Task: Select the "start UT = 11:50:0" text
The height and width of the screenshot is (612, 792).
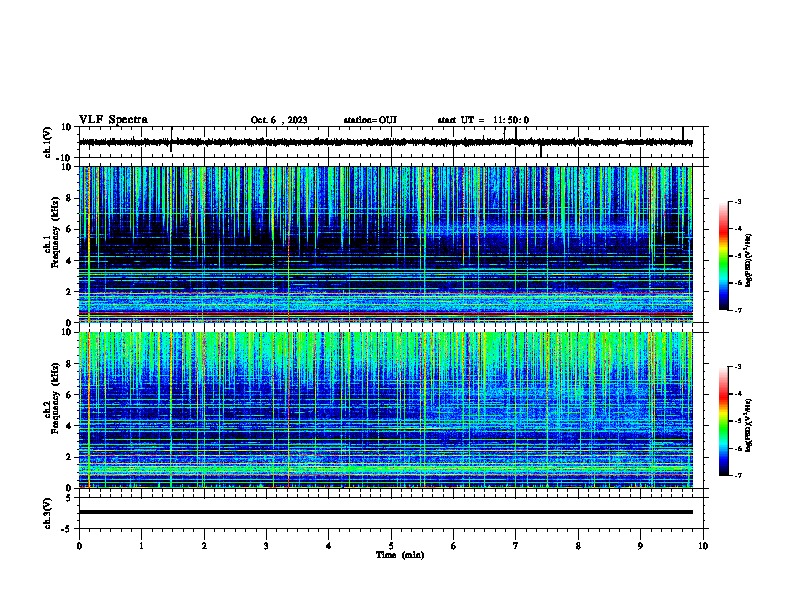Action: point(483,120)
